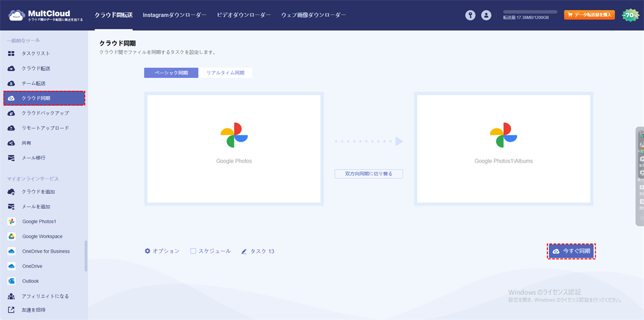Open ウェブ画像ダウンローダー tab
Screen dimensions: 644x320
point(313,16)
